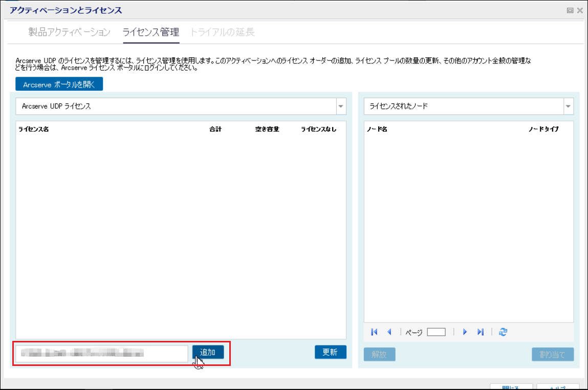Viewport: 588px width, 390px height.
Task: Switch to the 製品アクティベーション tab
Action: (69, 32)
